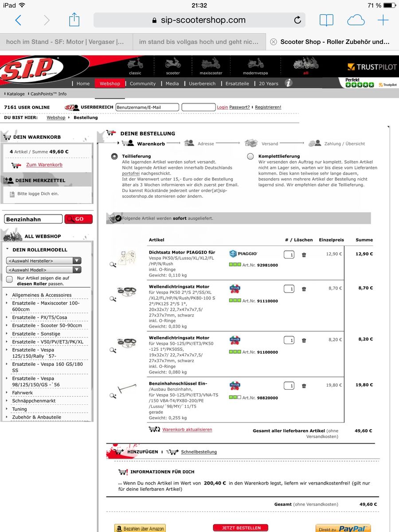Open Safari bookmarks book icon
The image size is (399, 532).
pyautogui.click(x=326, y=20)
